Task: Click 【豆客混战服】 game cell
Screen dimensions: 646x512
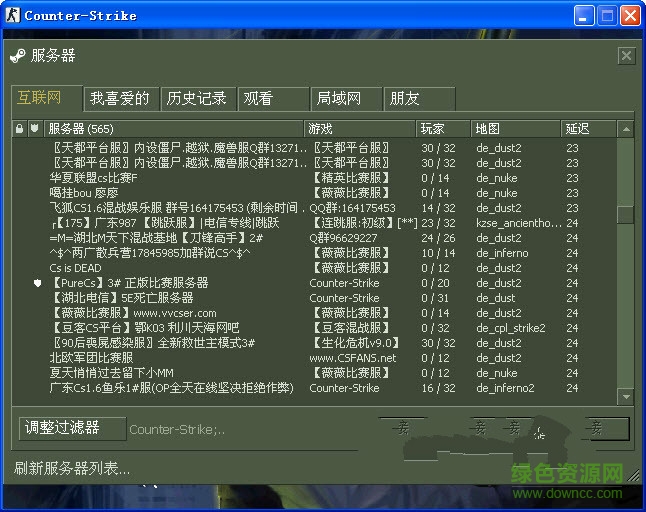Action: coord(350,328)
